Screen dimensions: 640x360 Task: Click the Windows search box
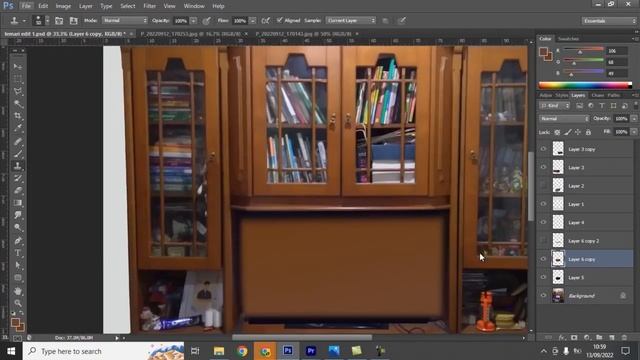(104, 351)
